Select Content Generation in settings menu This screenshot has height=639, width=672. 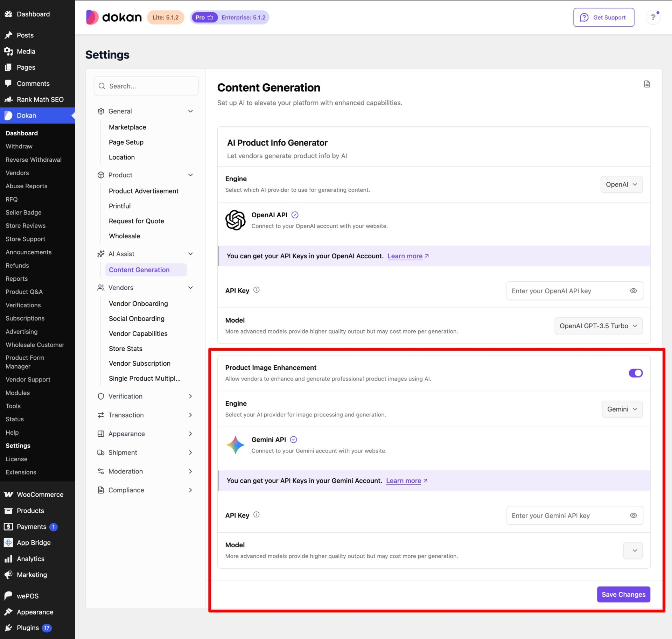146,270
